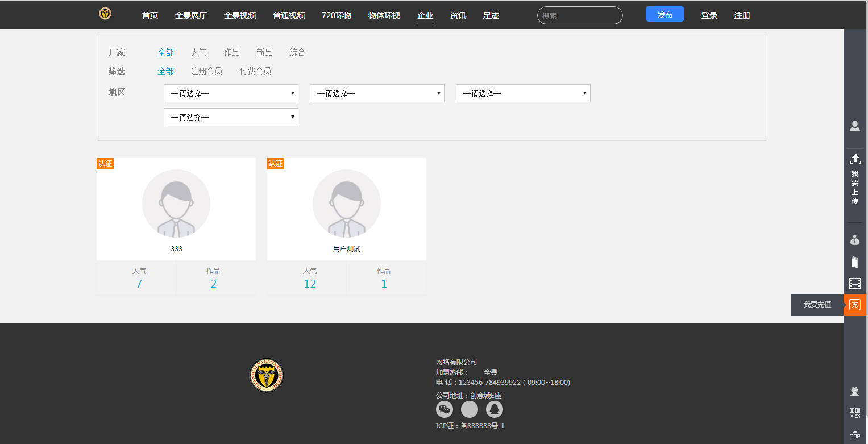Filter by 注册会员

click(207, 71)
